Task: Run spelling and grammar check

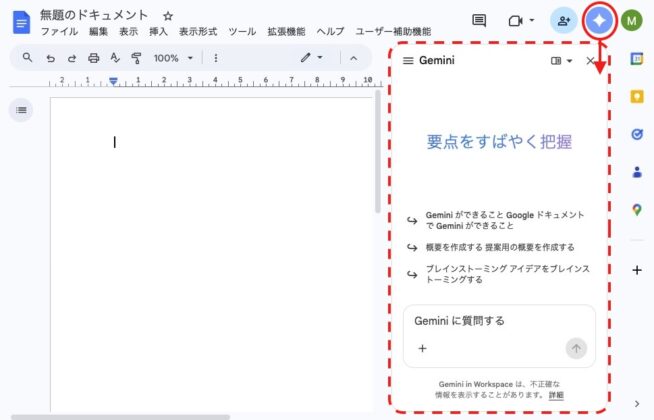Action: coord(115,58)
